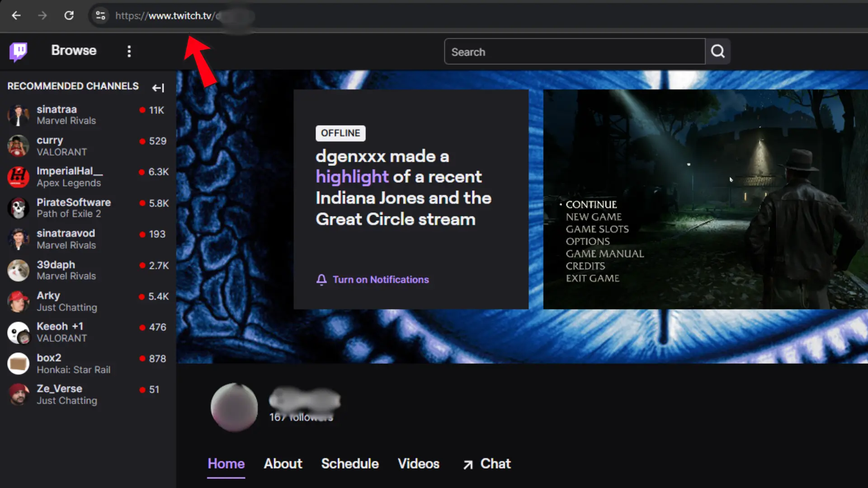Open PirateSoftware channel avatar
This screenshot has height=488, width=868.
pyautogui.click(x=19, y=208)
